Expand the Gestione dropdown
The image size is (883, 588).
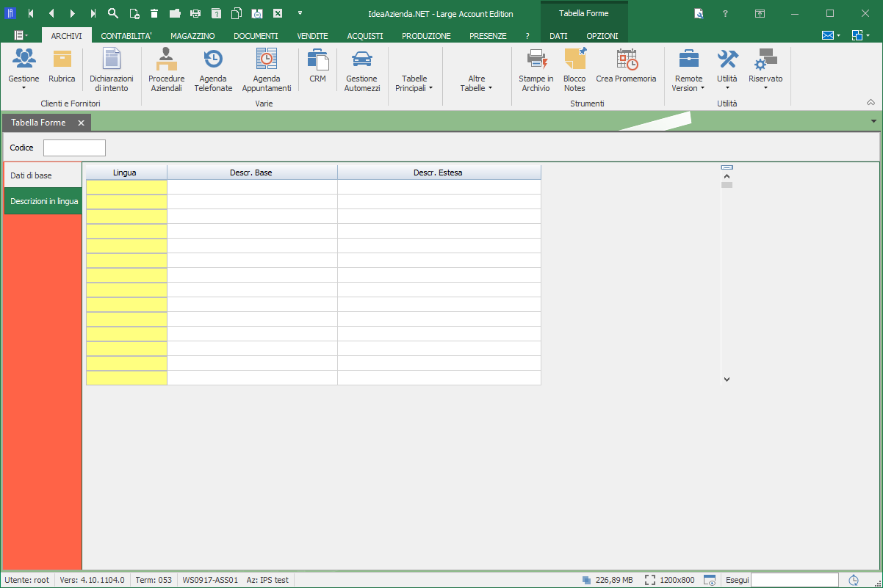tap(24, 70)
